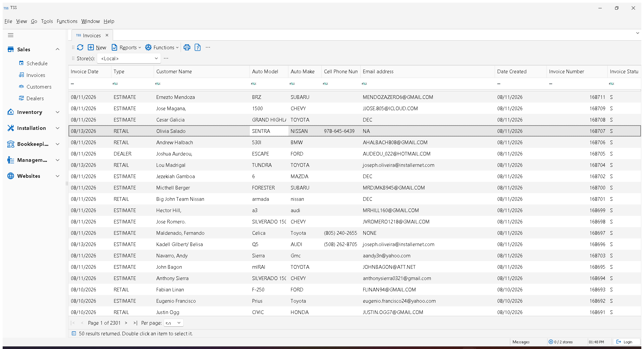Screen dimensions: 644x349
Task: Collapse the Sales section
Action: pyautogui.click(x=58, y=49)
